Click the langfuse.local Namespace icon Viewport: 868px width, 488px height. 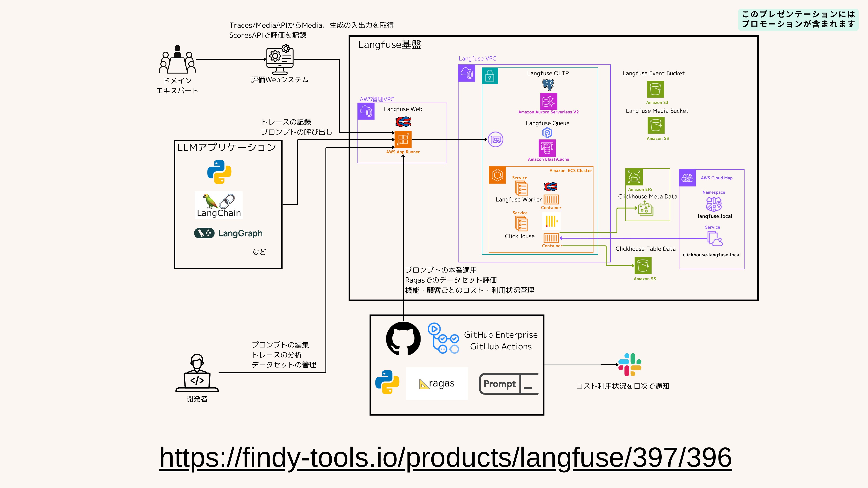point(714,204)
